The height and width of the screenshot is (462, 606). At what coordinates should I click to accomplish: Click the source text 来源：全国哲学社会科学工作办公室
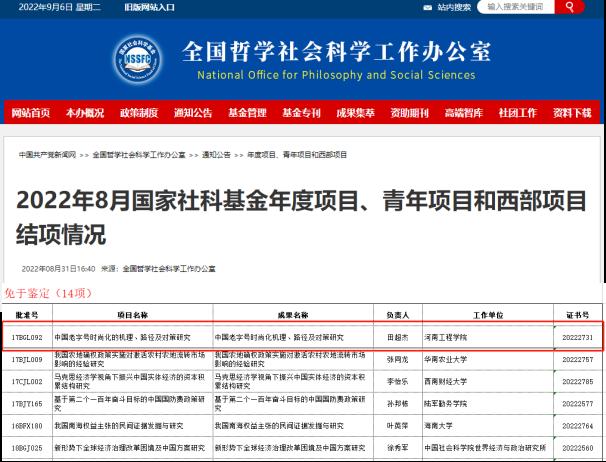[158, 269]
